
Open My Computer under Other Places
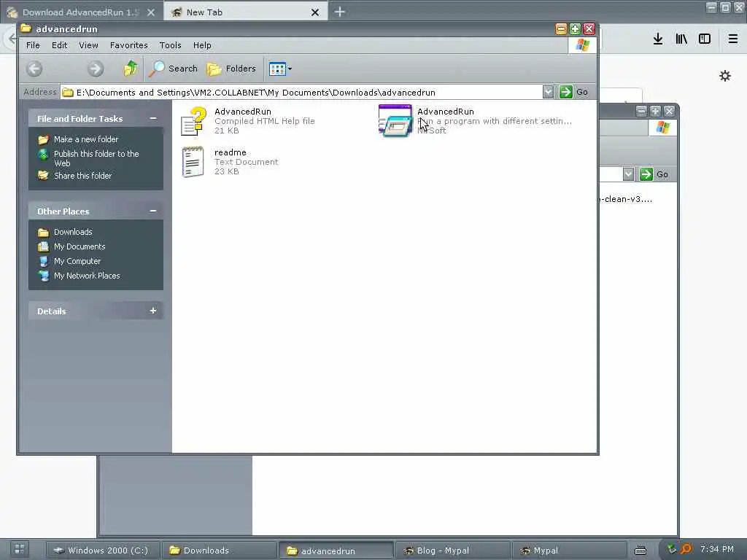[x=77, y=262]
